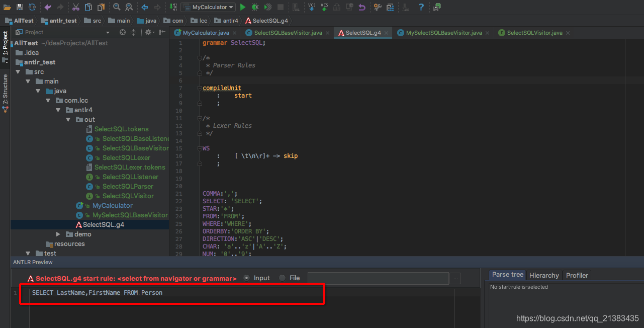Click the file path input field
This screenshot has height=328, width=644.
378,278
